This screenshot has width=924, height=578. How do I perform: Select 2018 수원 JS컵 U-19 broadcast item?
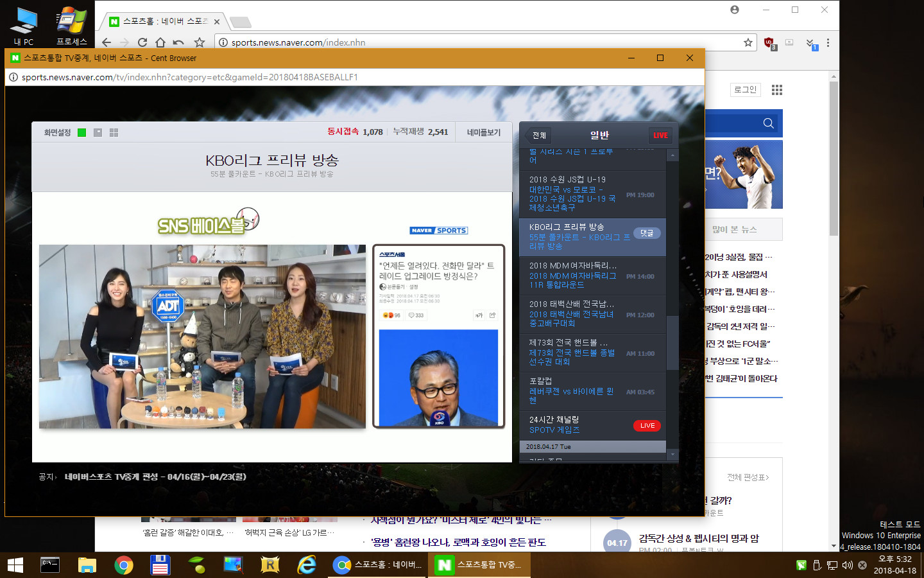point(592,194)
